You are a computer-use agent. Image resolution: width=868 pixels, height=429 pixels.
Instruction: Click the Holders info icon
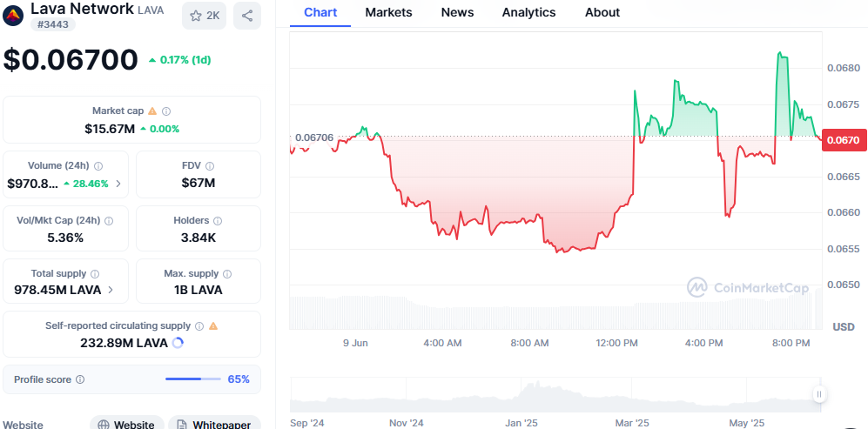(218, 220)
